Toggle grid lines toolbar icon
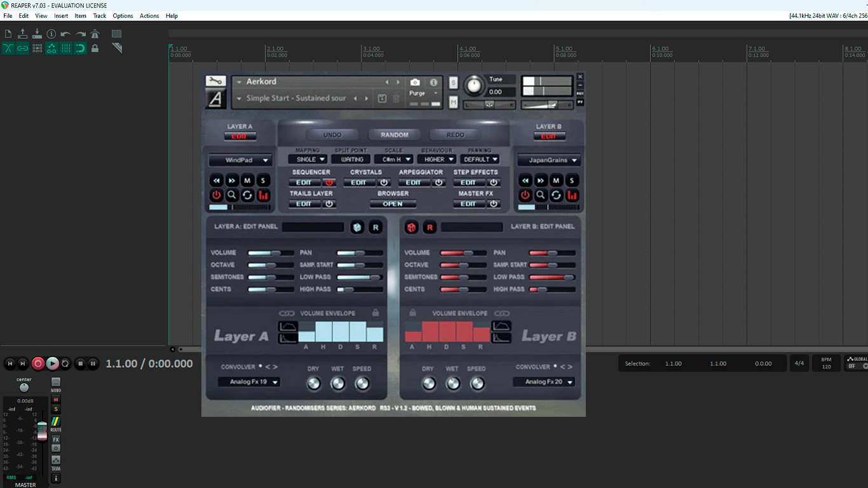 point(66,48)
